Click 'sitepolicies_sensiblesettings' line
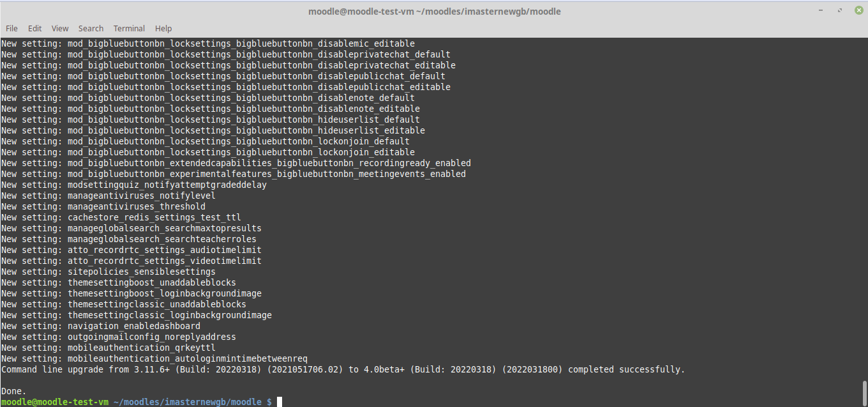This screenshot has height=407, width=868. pyautogui.click(x=108, y=272)
